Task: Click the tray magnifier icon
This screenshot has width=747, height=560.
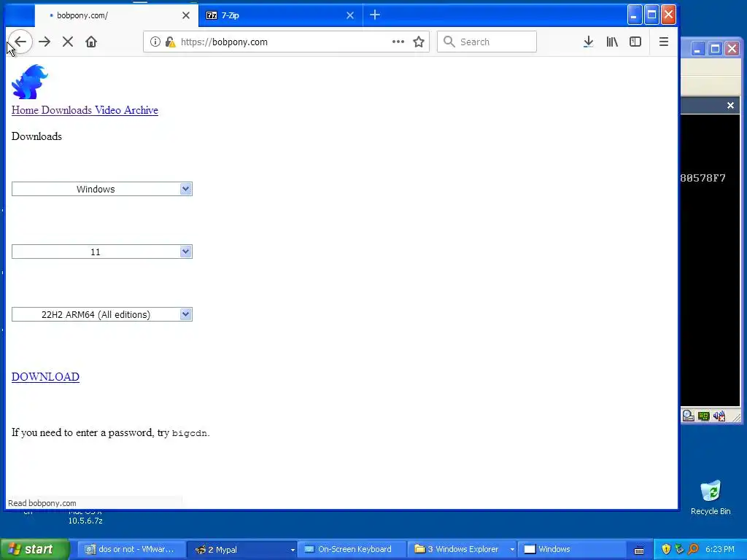Action: tap(693, 549)
